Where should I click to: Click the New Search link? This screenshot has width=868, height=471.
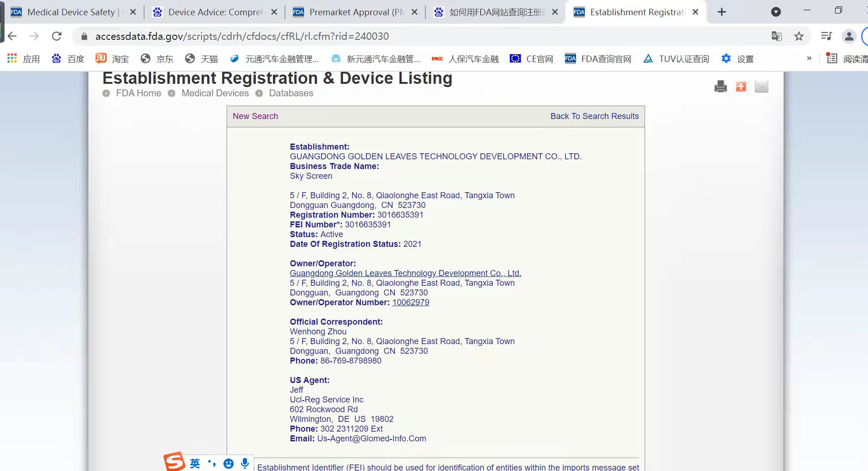(255, 116)
